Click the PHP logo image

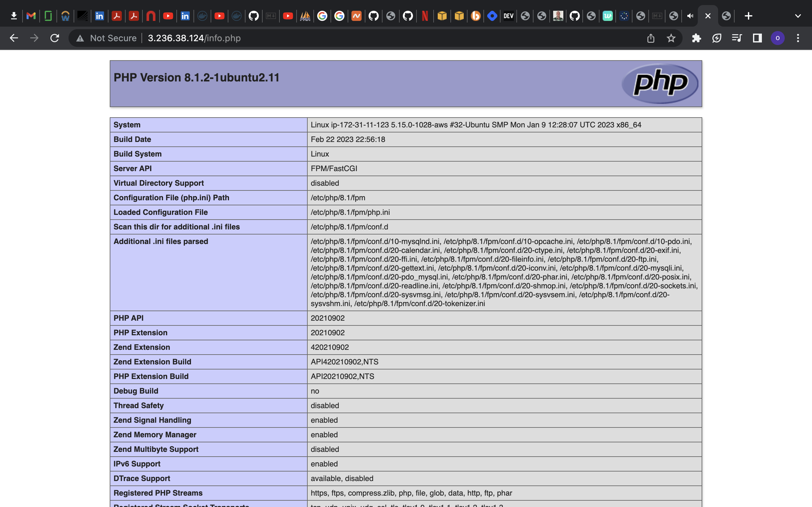(x=660, y=83)
